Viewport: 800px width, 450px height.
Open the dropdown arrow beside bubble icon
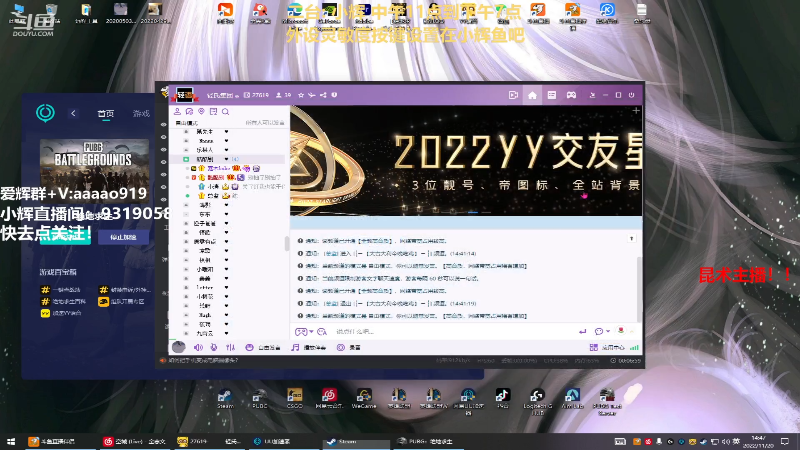[x=608, y=332]
